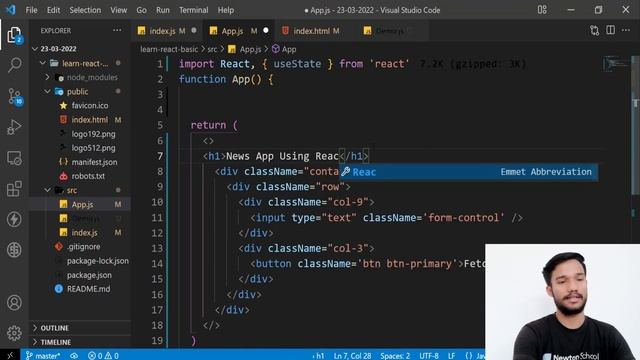640x360 pixels.
Task: Open the Manage gear icon
Action: coord(14,333)
